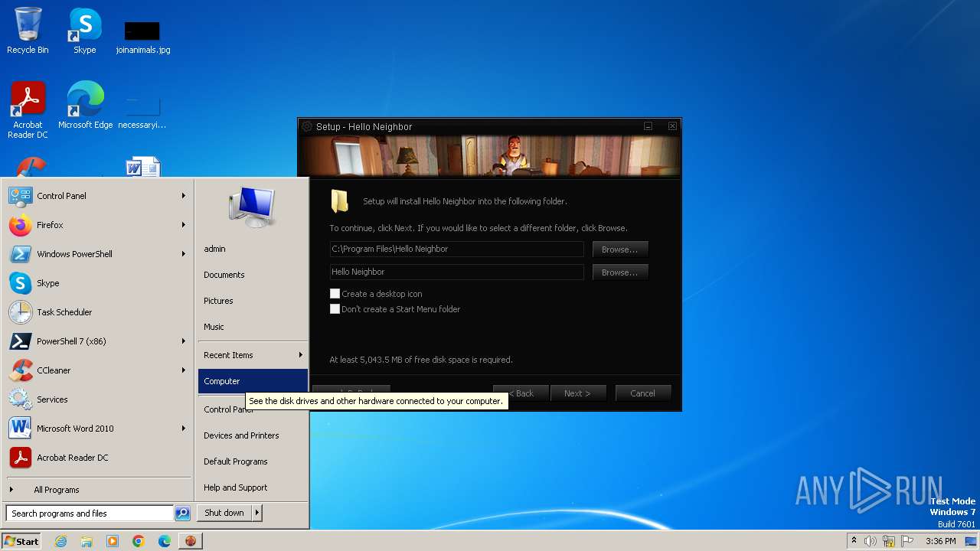980x551 pixels.
Task: Open Windows Media Player taskbar icon
Action: [x=113, y=541]
